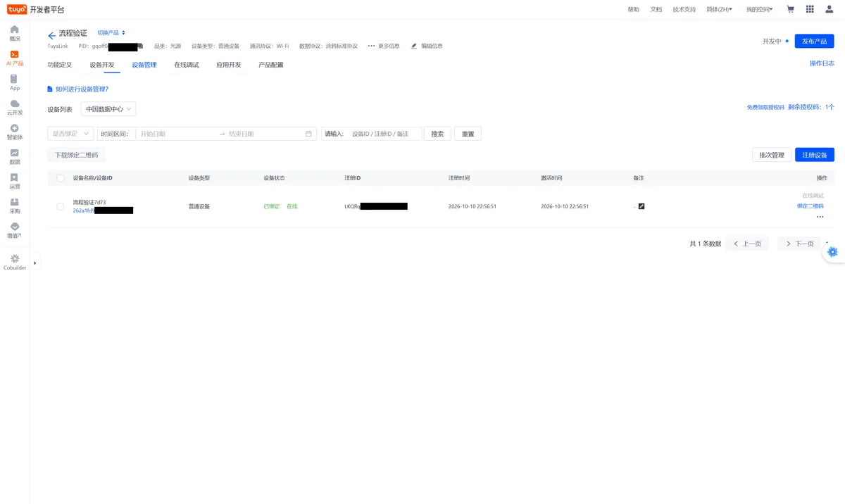The height and width of the screenshot is (504, 845).
Task: Go back using the blue arrow
Action: (51, 35)
